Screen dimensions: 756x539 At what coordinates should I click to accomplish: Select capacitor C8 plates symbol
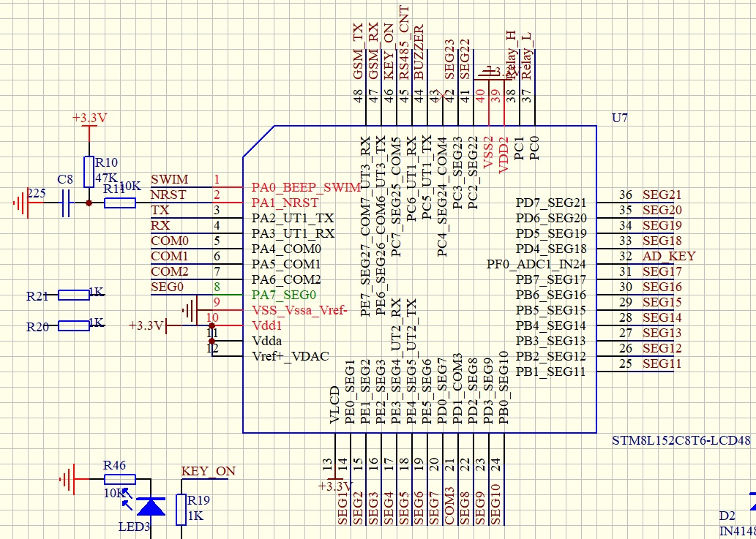click(x=66, y=203)
